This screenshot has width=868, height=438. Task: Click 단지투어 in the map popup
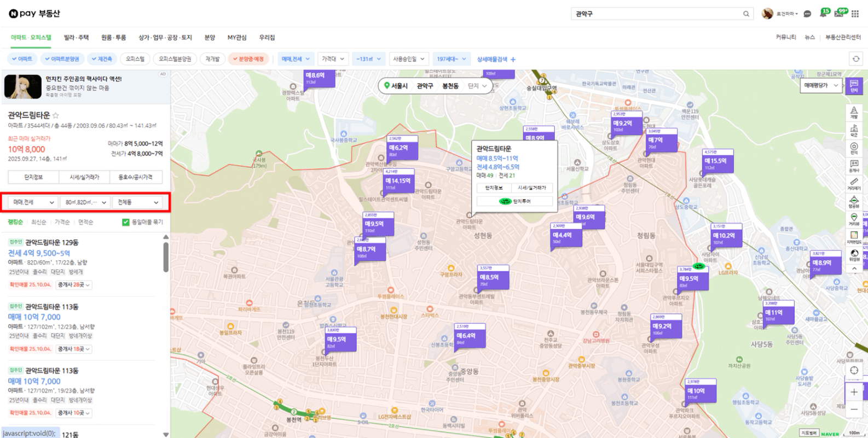pos(515,201)
